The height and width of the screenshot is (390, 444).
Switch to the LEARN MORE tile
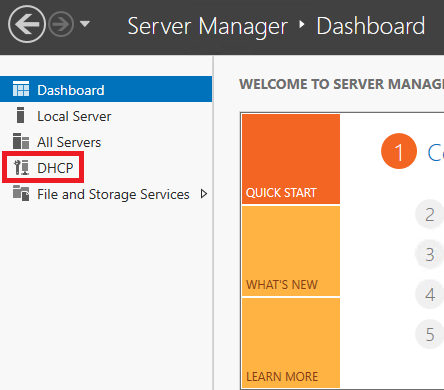291,343
